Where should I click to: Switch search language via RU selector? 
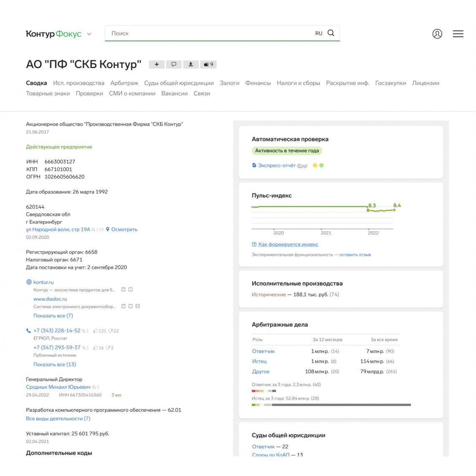[x=319, y=33]
